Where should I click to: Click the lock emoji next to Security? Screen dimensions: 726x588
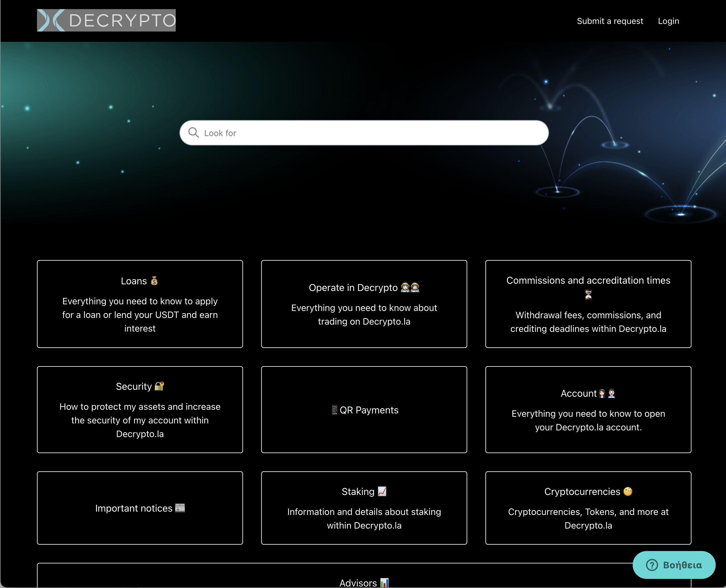(159, 386)
